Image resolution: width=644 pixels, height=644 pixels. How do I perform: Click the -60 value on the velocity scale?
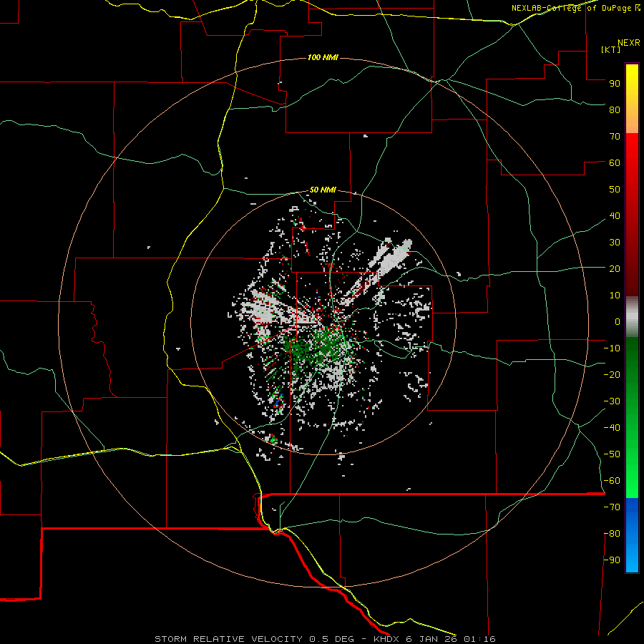point(612,481)
